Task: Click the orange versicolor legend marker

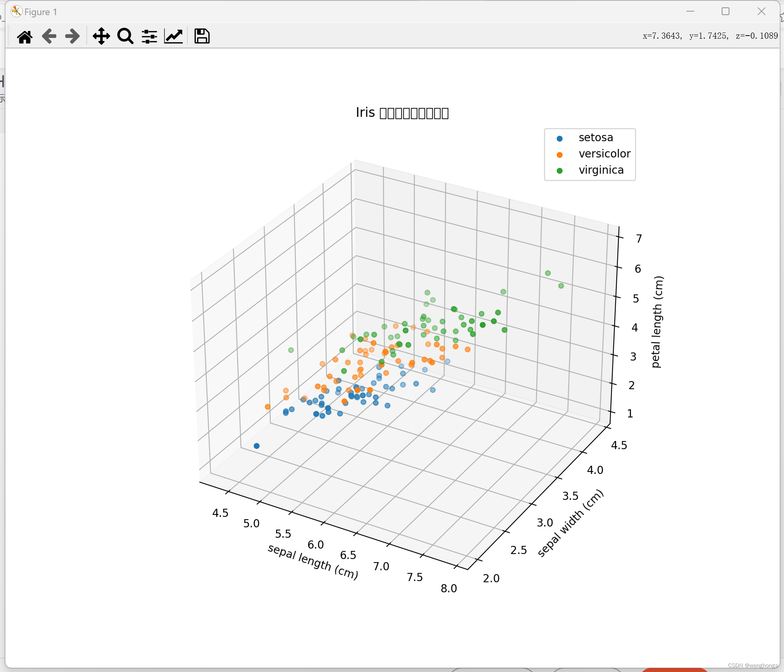Action: 559,155
